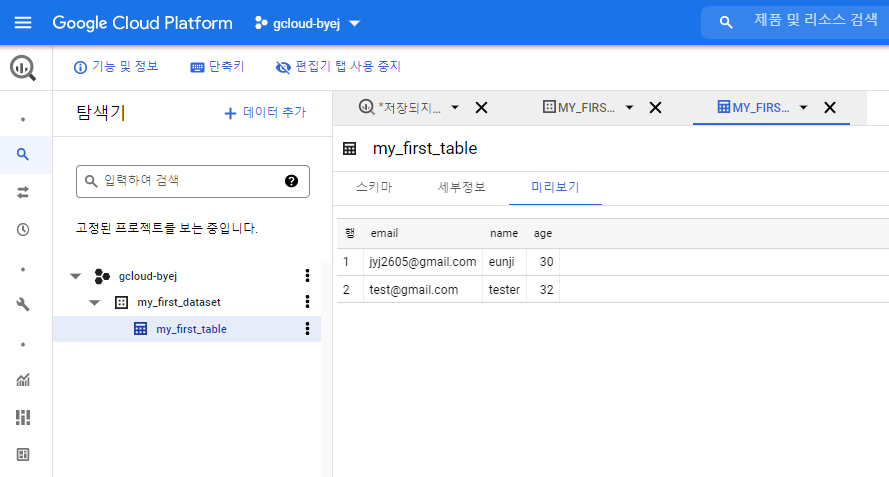Close the active MY_FIRS... table tab
Viewport: 889px width, 477px height.
829,107
